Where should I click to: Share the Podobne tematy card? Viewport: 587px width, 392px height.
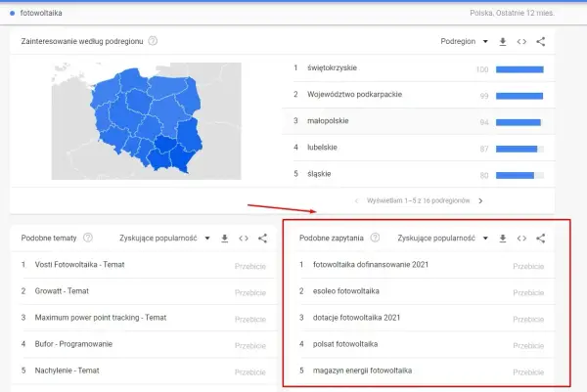[262, 239]
